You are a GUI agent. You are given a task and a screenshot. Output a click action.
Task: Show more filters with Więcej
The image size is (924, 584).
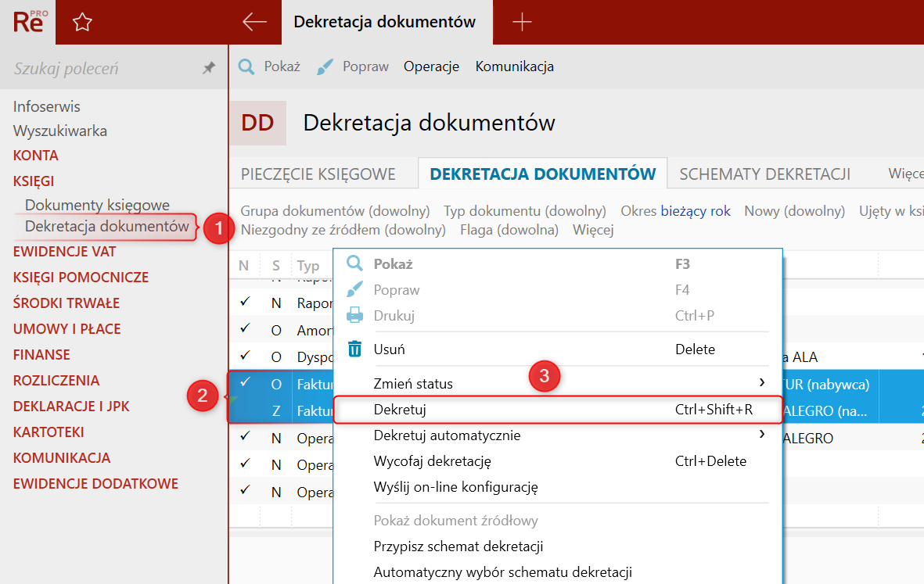pos(593,230)
